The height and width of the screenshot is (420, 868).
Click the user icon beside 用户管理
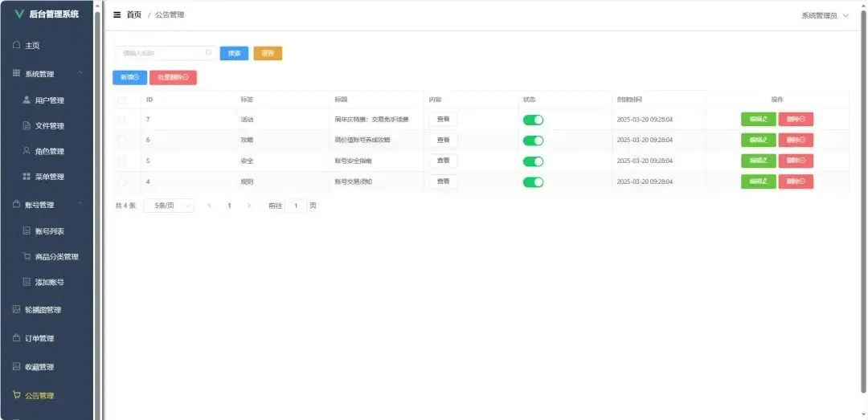pyautogui.click(x=27, y=100)
